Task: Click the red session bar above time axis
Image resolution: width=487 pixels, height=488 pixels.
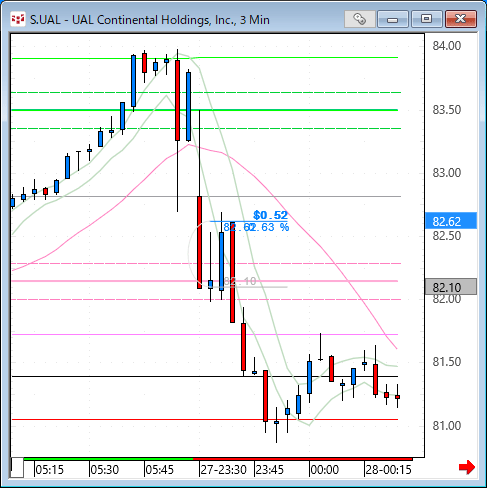Action: (x=303, y=459)
